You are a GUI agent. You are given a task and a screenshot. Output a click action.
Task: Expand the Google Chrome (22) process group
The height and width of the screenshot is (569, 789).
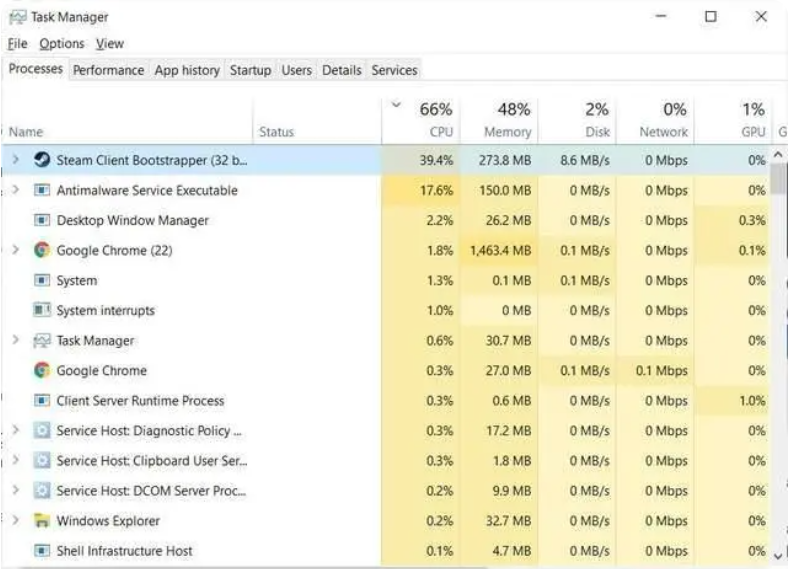coord(15,251)
